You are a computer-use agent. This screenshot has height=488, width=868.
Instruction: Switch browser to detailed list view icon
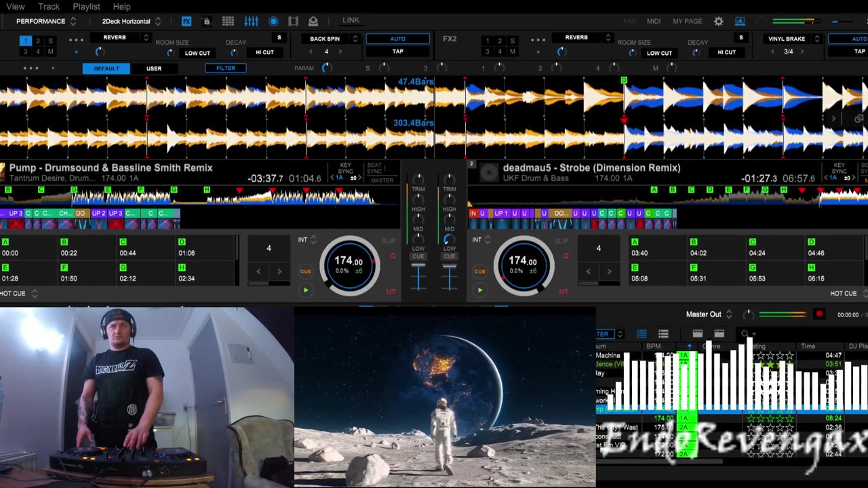664,333
